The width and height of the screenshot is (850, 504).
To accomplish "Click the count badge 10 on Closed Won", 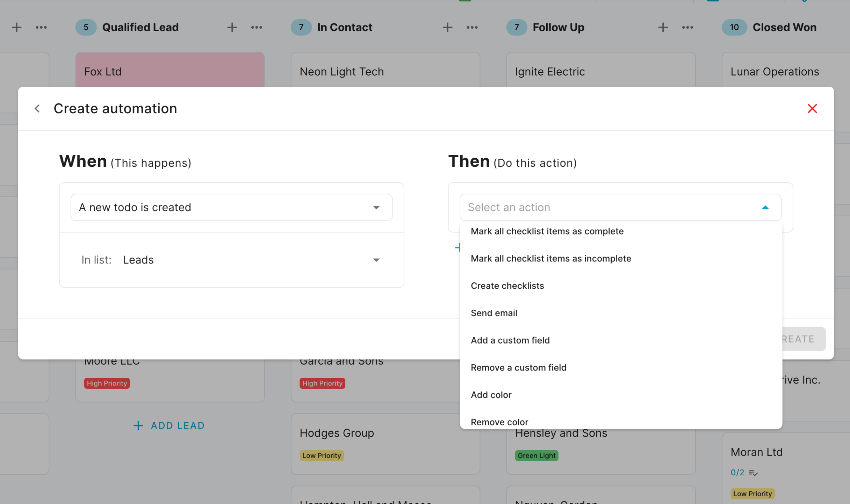I will [734, 27].
